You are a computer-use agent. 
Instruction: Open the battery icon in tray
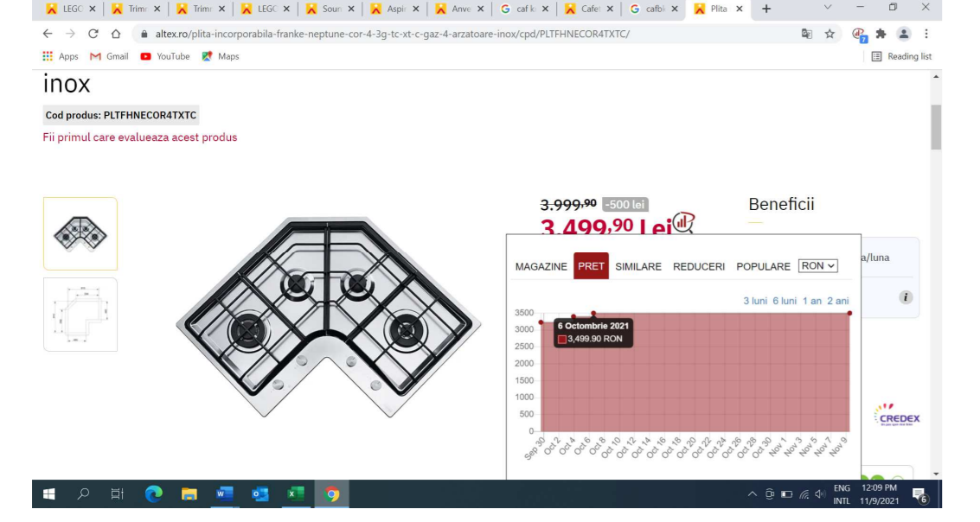pos(787,493)
